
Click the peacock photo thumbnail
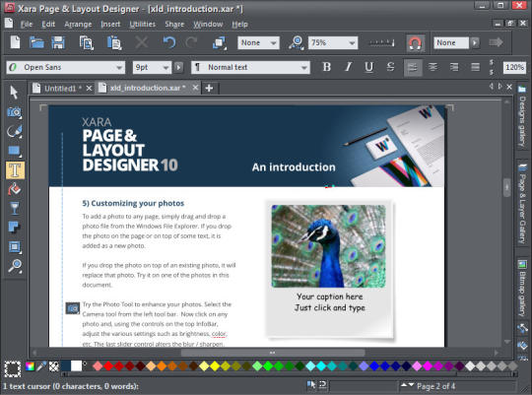[x=328, y=246]
